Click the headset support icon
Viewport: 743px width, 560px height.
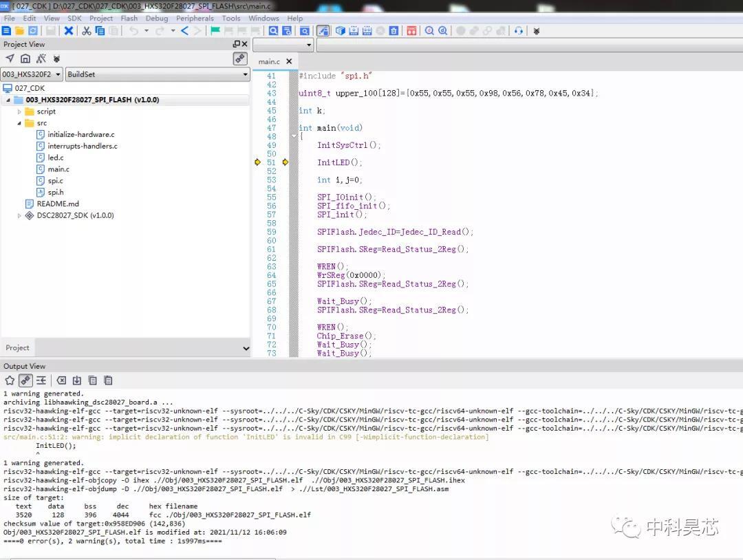[519, 31]
